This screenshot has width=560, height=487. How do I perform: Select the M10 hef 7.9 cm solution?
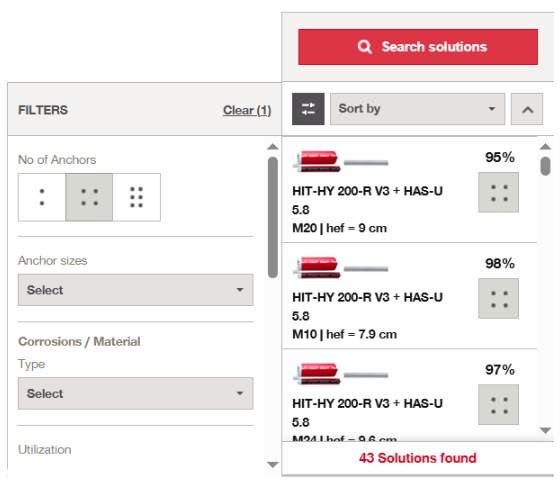(409, 296)
